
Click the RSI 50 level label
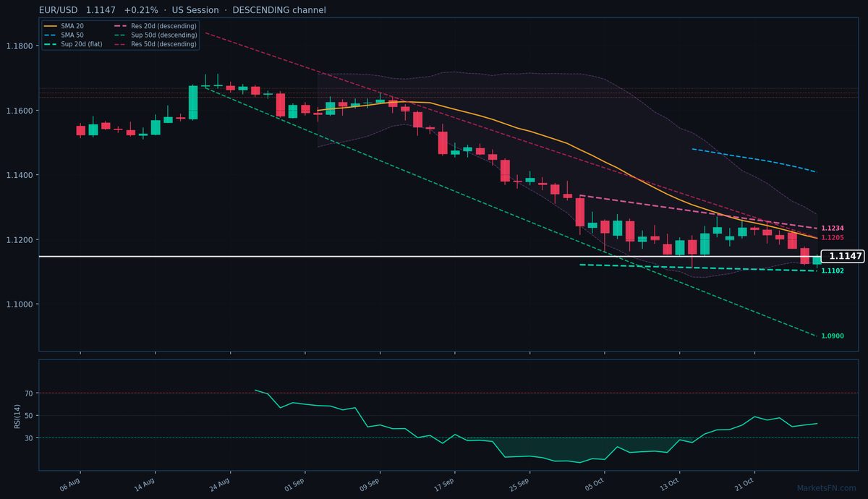point(29,416)
